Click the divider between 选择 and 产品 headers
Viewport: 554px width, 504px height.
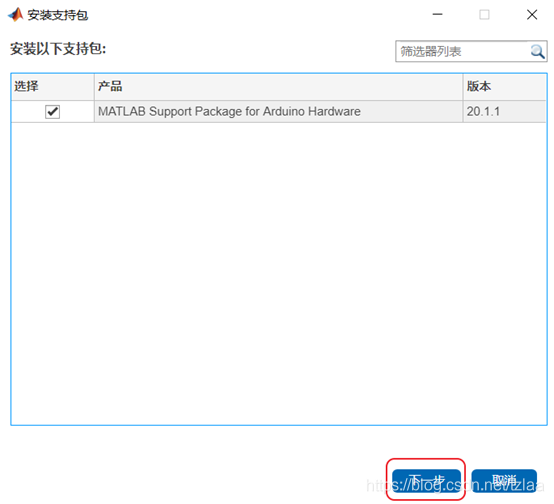[x=94, y=87]
